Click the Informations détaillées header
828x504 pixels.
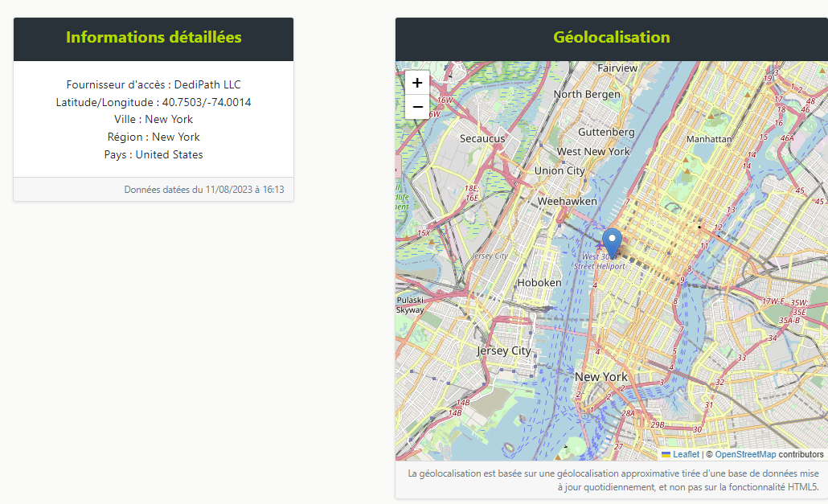pos(154,38)
